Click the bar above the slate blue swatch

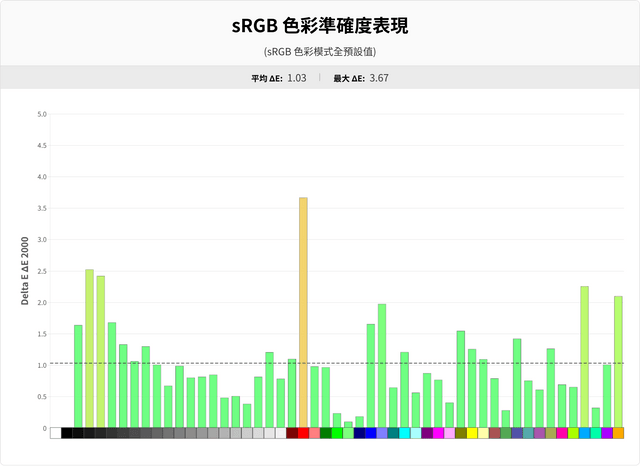pyautogui.click(x=517, y=383)
